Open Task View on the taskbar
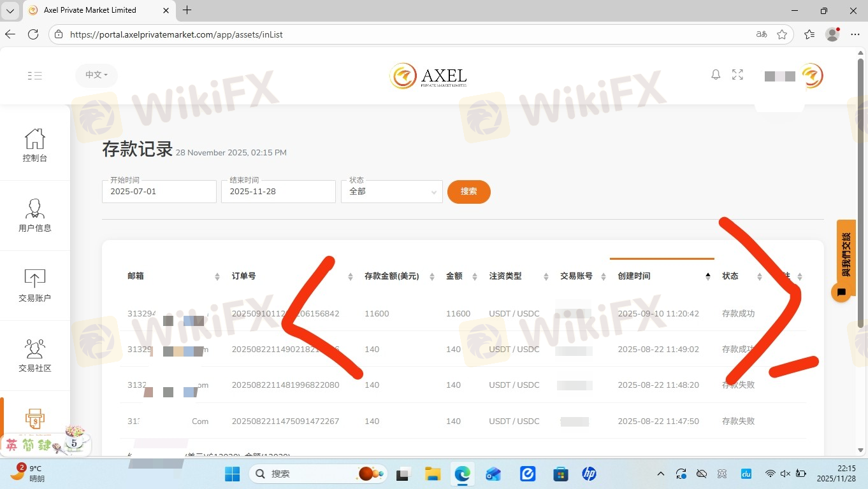This screenshot has width=868, height=489. pyautogui.click(x=402, y=474)
